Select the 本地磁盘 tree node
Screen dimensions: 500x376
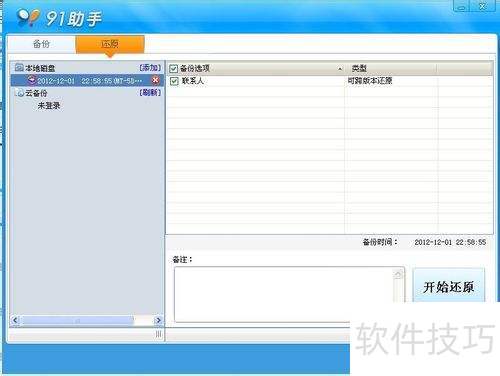pyautogui.click(x=40, y=68)
